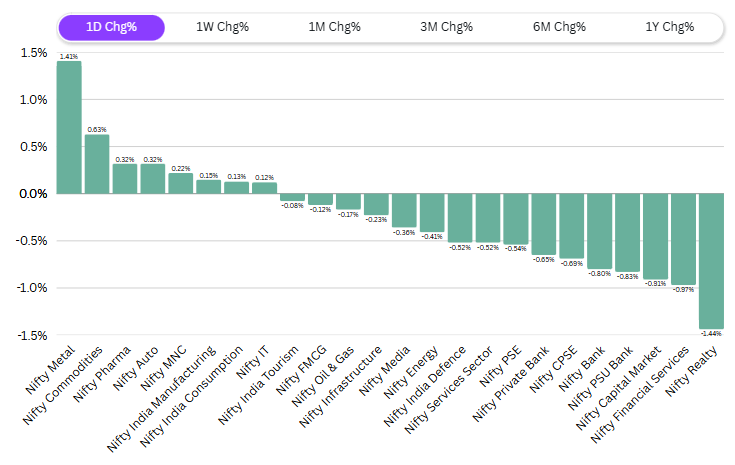Select the Nifty Private Bank bar
The height and width of the screenshot is (465, 735).
coord(544,224)
